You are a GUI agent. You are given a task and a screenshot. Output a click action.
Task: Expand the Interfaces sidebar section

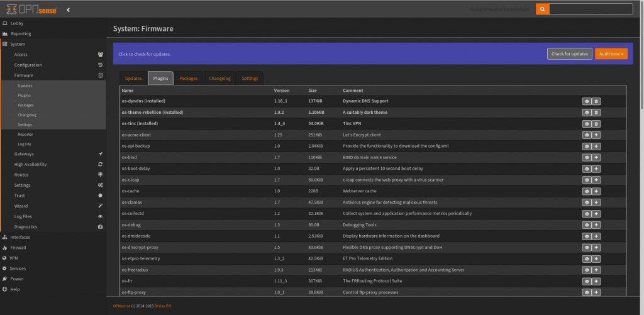coord(20,237)
